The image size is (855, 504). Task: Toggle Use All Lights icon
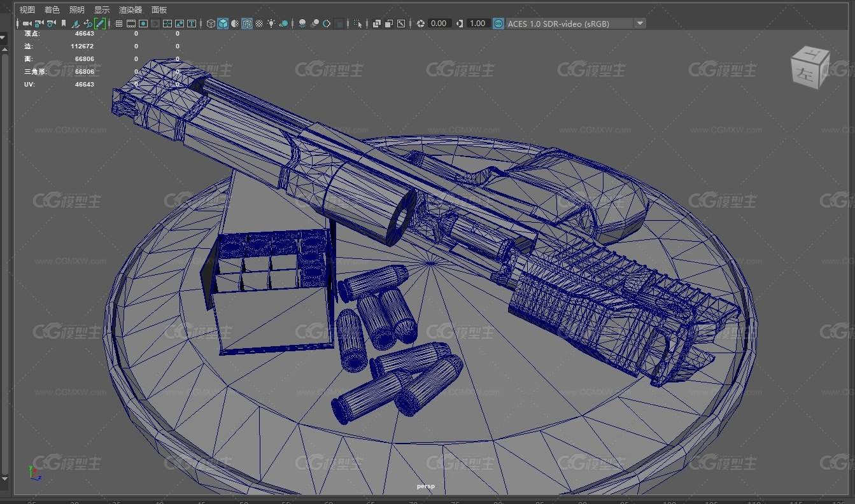(271, 24)
